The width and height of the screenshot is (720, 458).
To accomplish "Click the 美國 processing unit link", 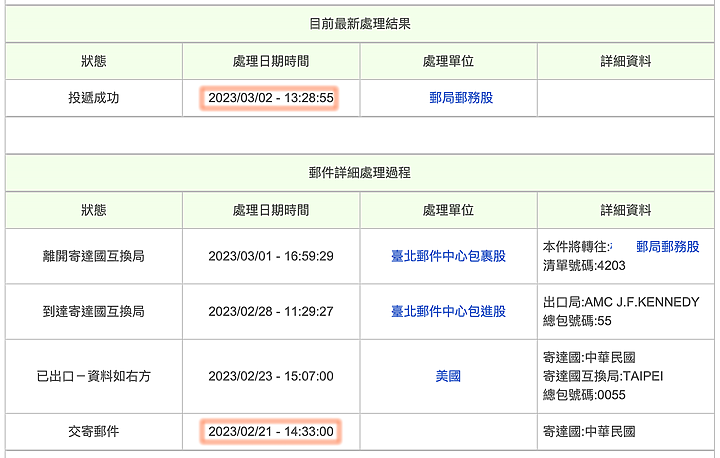I will (448, 376).
